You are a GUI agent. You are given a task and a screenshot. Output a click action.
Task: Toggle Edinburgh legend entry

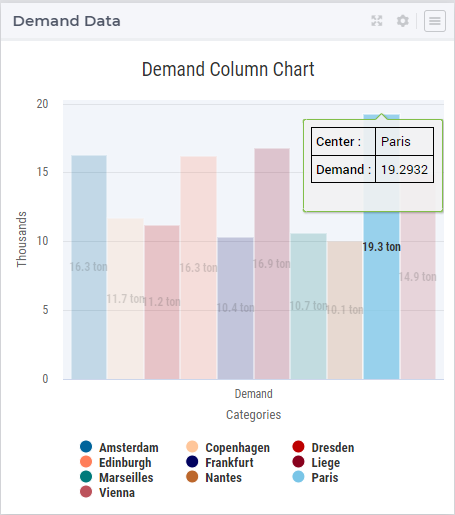click(116, 462)
